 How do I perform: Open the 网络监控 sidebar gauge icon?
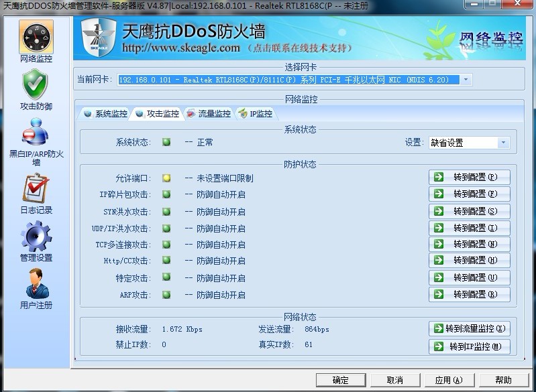pyautogui.click(x=36, y=38)
